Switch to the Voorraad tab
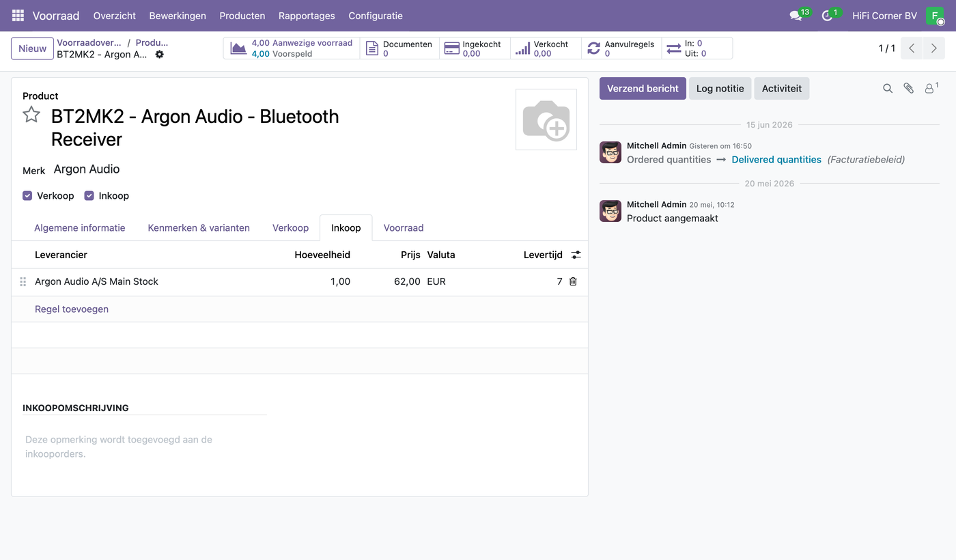 click(404, 228)
